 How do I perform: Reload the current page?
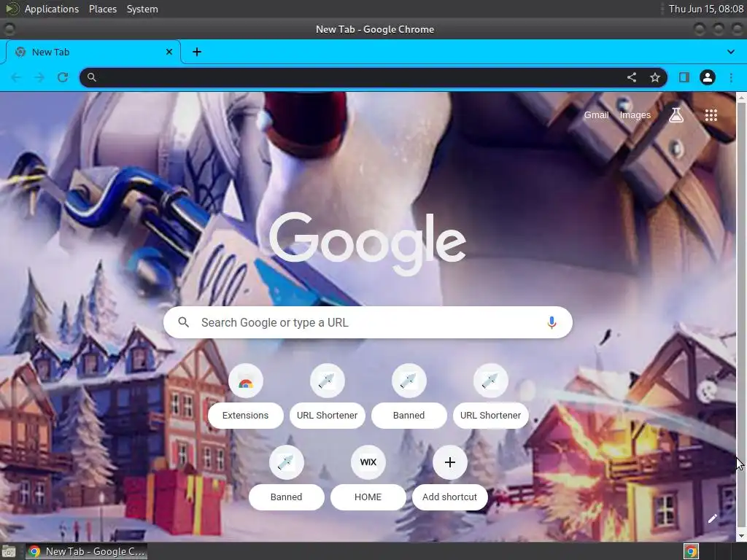(63, 77)
